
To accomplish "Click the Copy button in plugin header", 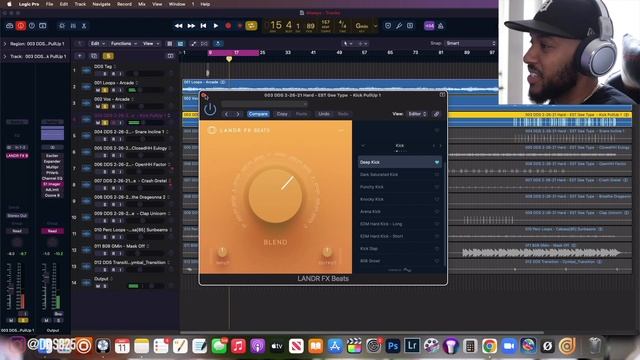I will (x=282, y=114).
